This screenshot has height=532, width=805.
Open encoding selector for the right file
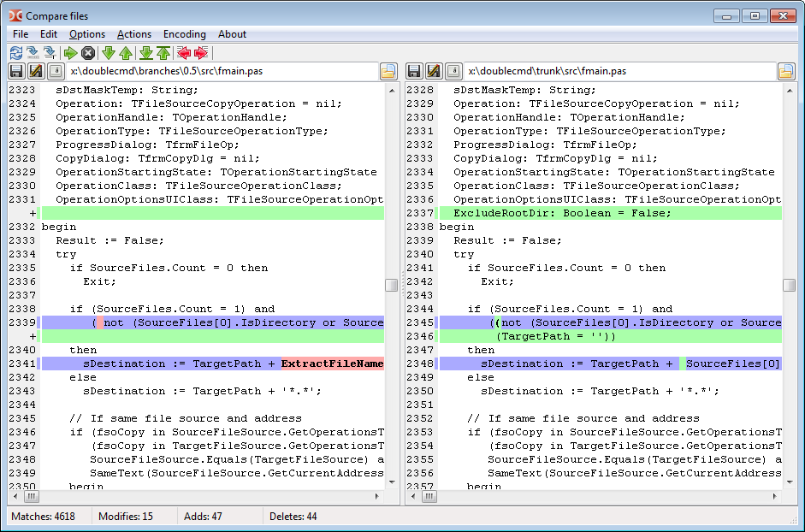(453, 72)
